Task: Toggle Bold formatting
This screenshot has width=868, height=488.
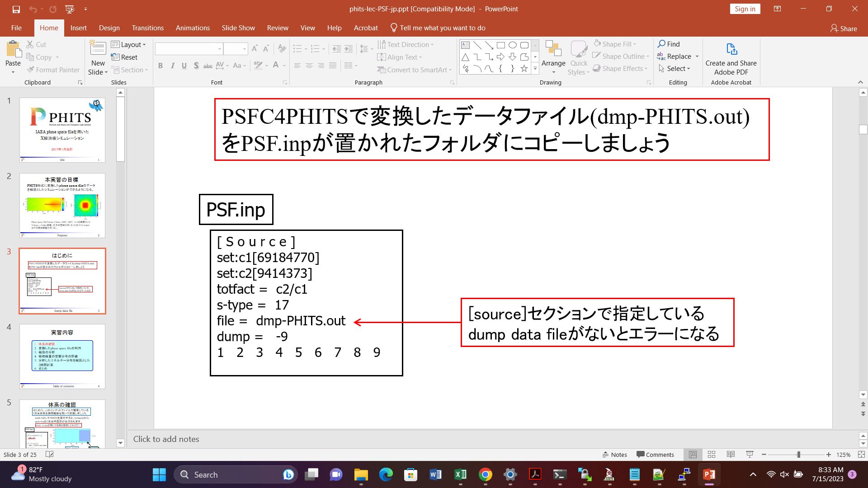Action: 160,66
